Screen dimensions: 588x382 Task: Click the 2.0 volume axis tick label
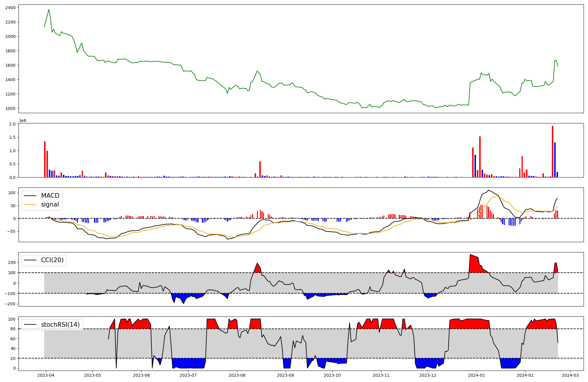(x=12, y=124)
